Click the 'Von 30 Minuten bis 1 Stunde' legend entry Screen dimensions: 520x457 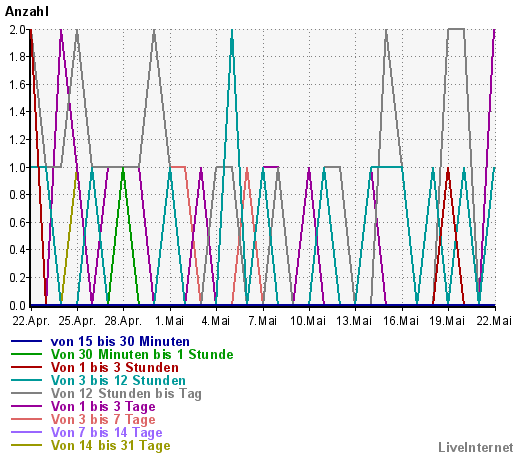pos(142,354)
